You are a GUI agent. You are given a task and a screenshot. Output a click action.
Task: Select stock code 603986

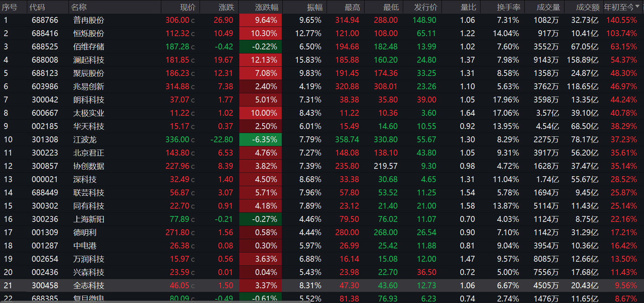click(45, 87)
